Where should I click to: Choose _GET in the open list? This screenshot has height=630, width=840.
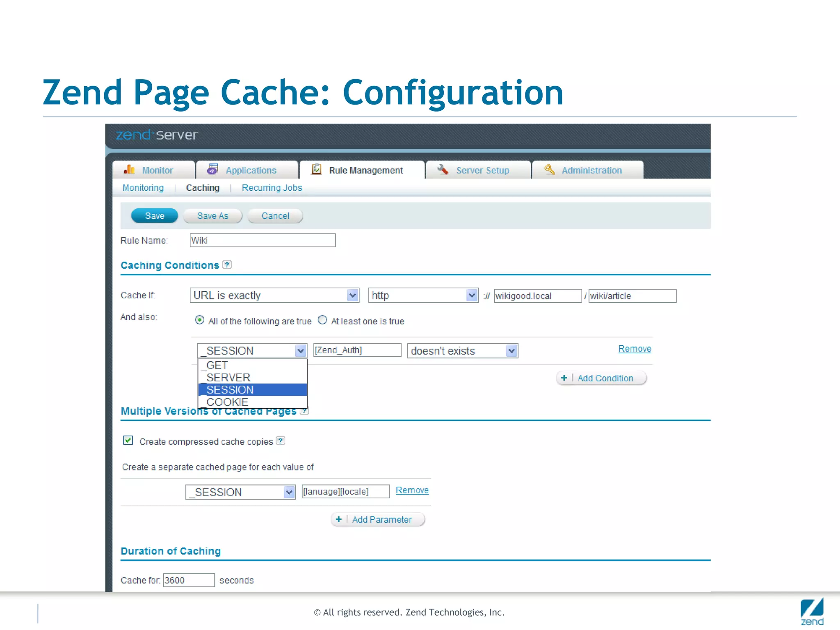tap(252, 365)
